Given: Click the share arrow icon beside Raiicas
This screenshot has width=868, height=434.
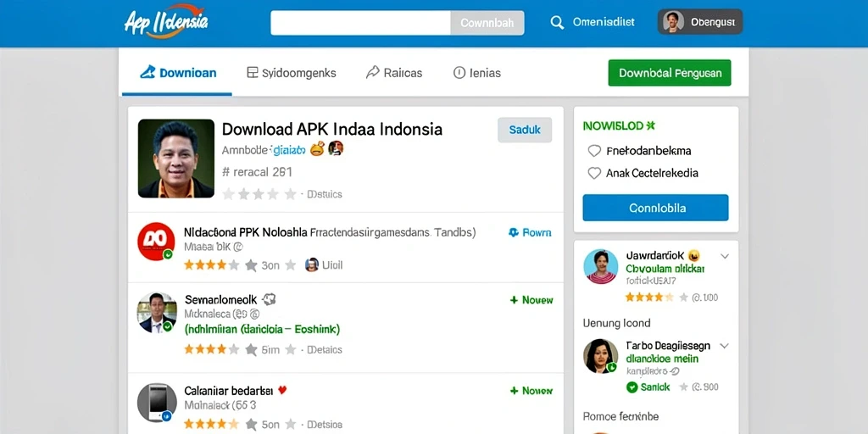Looking at the screenshot, I should 373,73.
